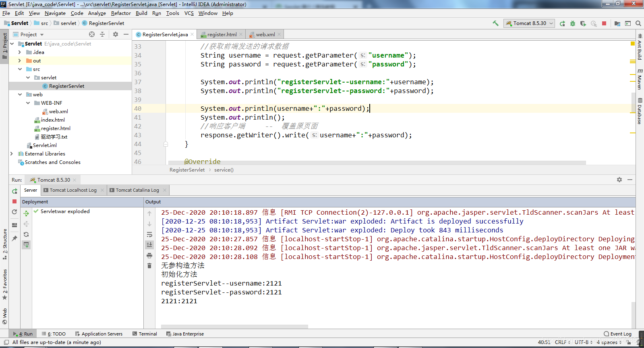Collapse the web folder
The width and height of the screenshot is (644, 348).
click(20, 94)
